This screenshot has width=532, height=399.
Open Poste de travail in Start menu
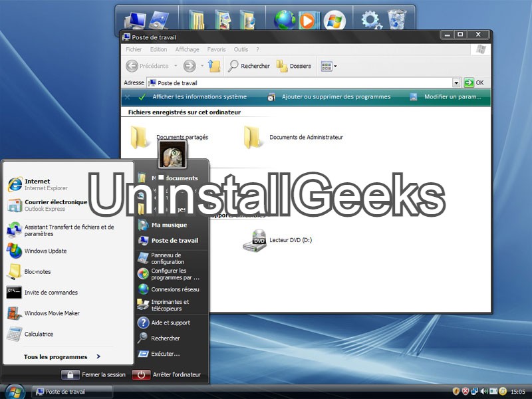point(168,241)
